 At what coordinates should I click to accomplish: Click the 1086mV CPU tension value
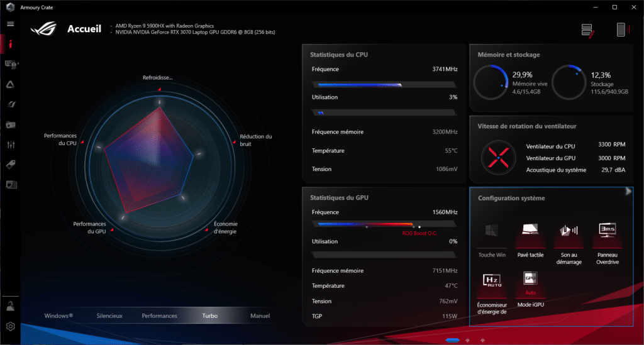447,169
